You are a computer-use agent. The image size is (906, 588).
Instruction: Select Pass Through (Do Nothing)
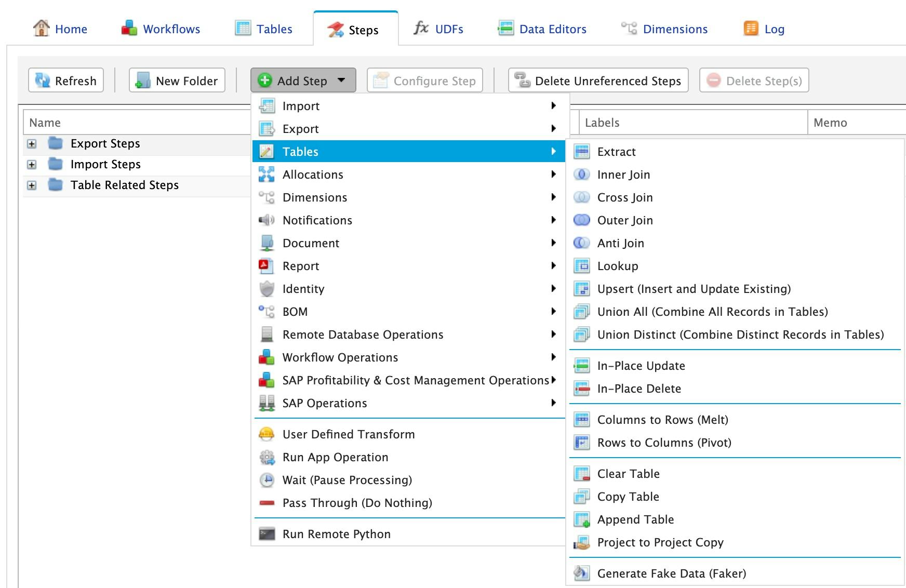357,503
